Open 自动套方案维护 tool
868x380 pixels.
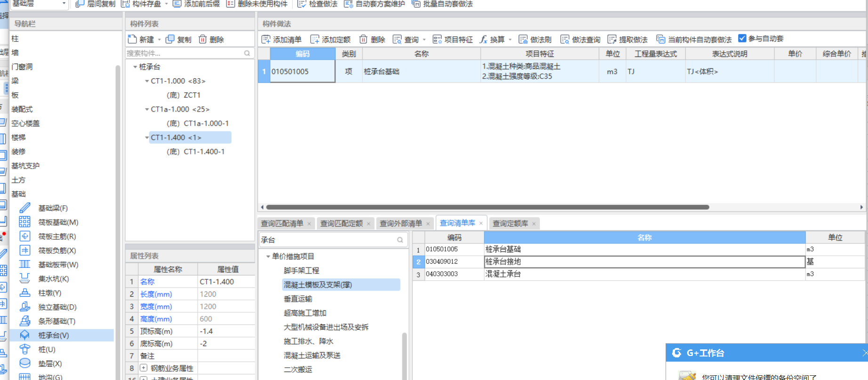(348, 4)
